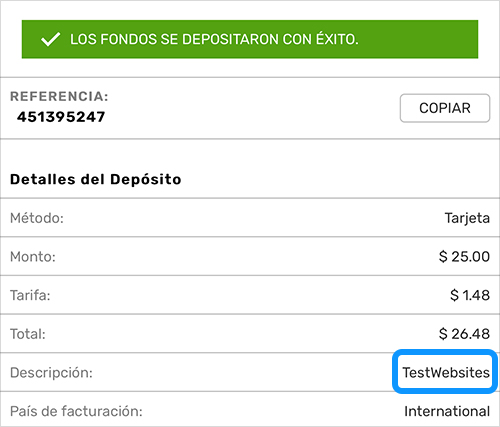Viewport: 500px width, 427px height.
Task: Click the País de facturación label
Action: 76,411
